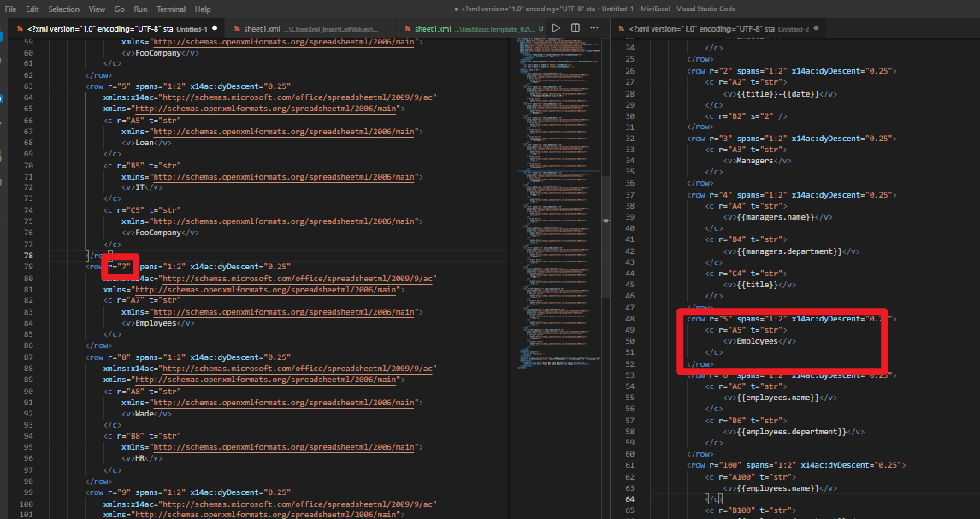This screenshot has width=980, height=519.
Task: Click {{title}} on right editor line 45
Action: point(757,285)
